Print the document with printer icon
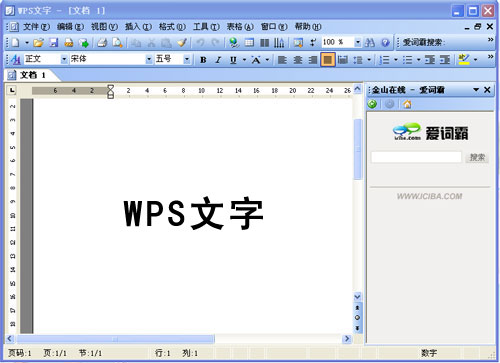Viewport: 500px width, 363px height. [102, 42]
